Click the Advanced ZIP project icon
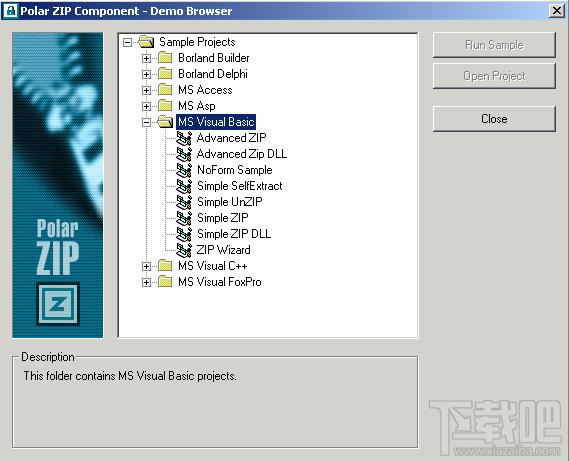This screenshot has height=461, width=569. tap(184, 138)
